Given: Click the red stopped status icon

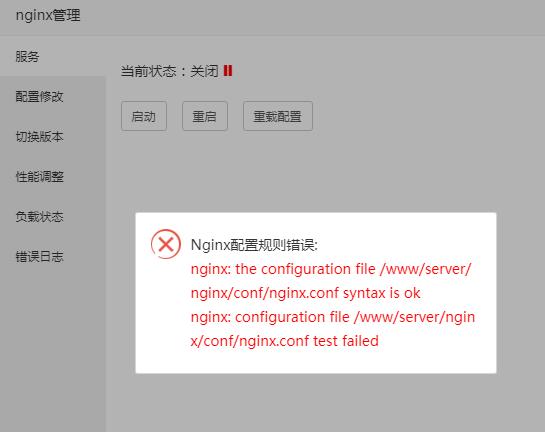Looking at the screenshot, I should [x=228, y=71].
